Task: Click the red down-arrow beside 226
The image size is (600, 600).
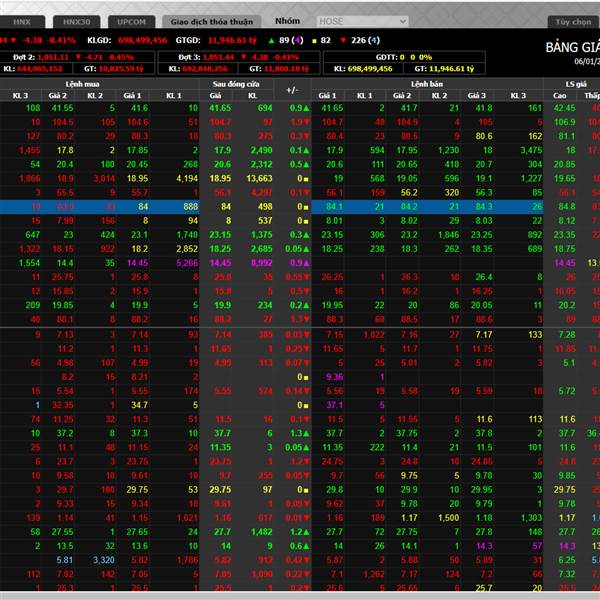Action: tap(343, 41)
